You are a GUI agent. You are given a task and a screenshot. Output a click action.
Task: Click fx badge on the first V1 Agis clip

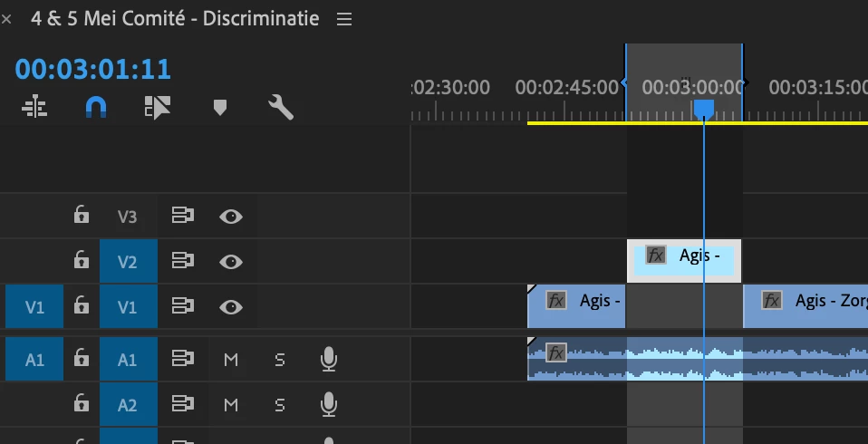click(555, 300)
